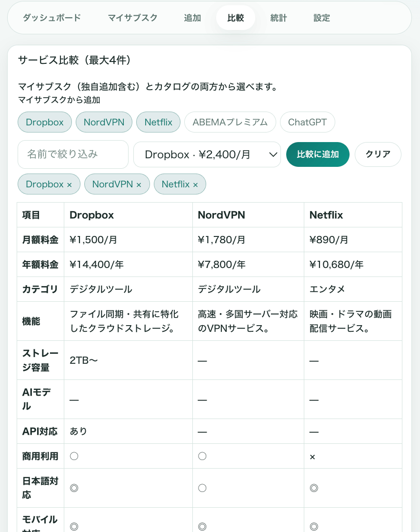Click the 商用利用 row label
The height and width of the screenshot is (532, 420).
coord(40,456)
